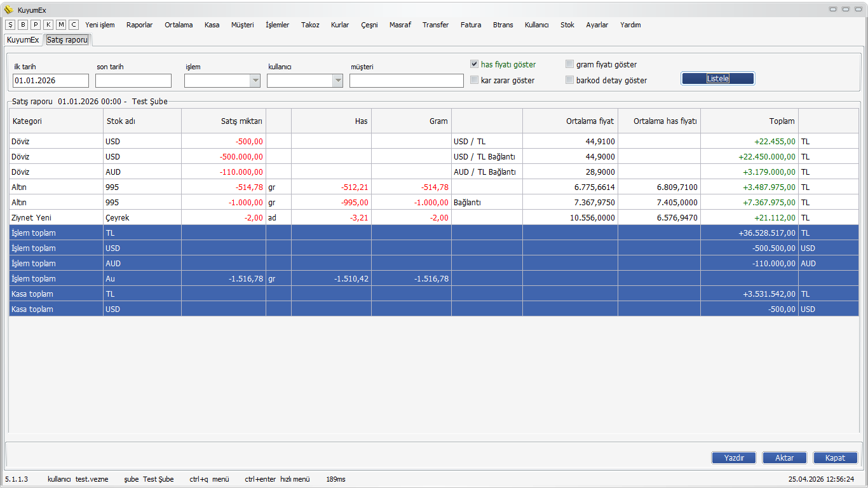The height and width of the screenshot is (488, 868).
Task: Click the M shortcut icon button
Action: 61,25
